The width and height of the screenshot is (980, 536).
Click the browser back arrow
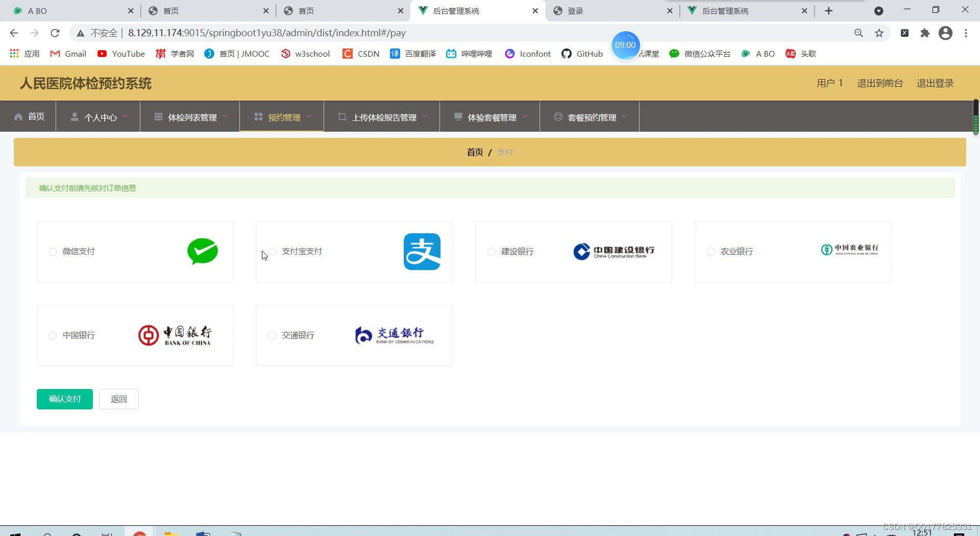pyautogui.click(x=14, y=33)
